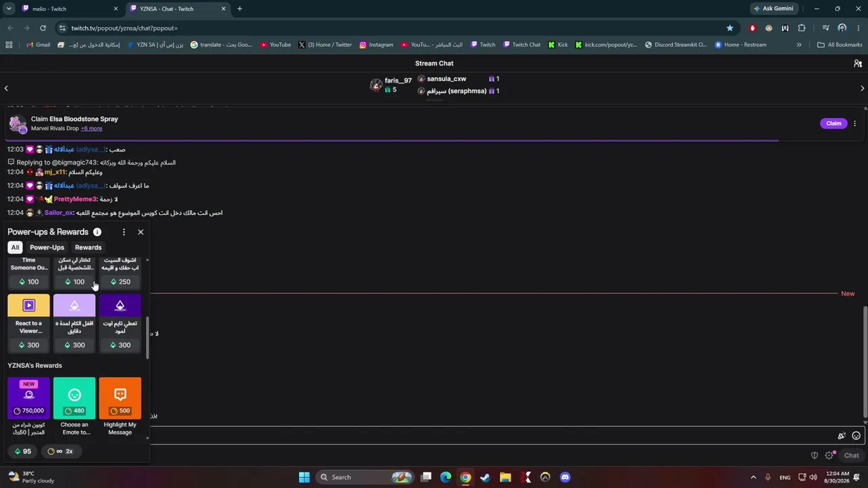Launch Microsoft Edge from taskbar
Image resolution: width=868 pixels, height=488 pixels.
tap(446, 477)
